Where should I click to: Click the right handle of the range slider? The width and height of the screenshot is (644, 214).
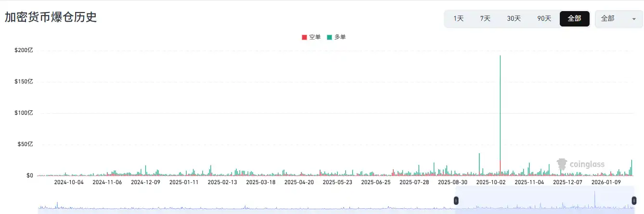point(634,201)
